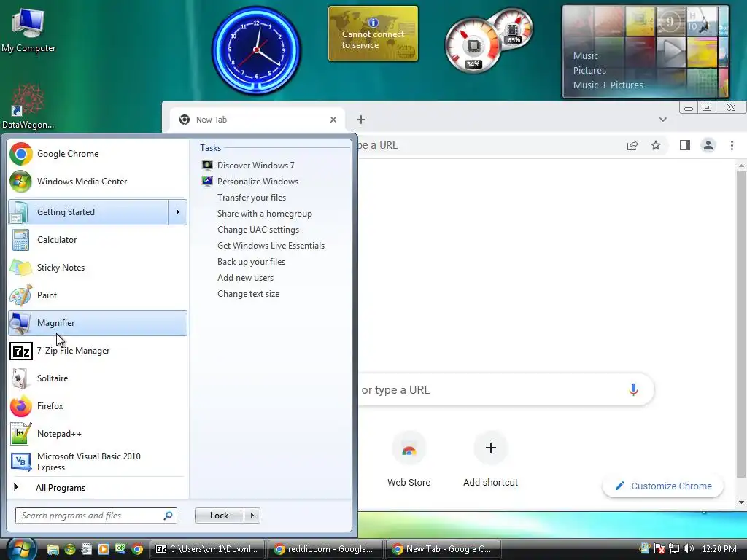Viewport: 747px width, 560px height.
Task: Click the Chrome page vertical scrollbar
Action: (x=741, y=324)
